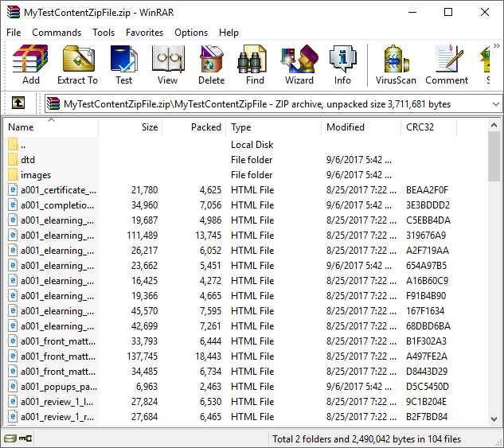Click the Find binoculars toolbar icon
Image resolution: width=504 pixels, height=448 pixels.
tap(255, 64)
